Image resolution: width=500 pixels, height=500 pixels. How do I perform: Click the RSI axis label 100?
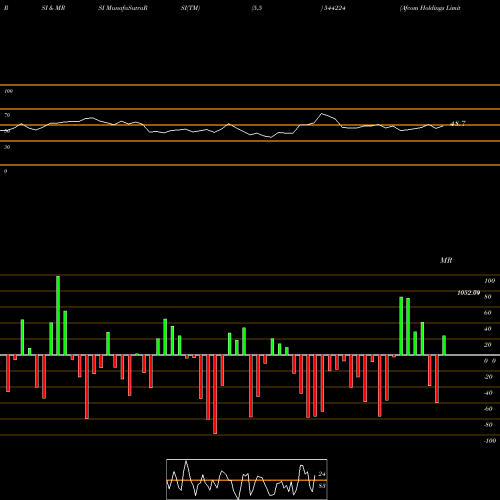[8, 91]
